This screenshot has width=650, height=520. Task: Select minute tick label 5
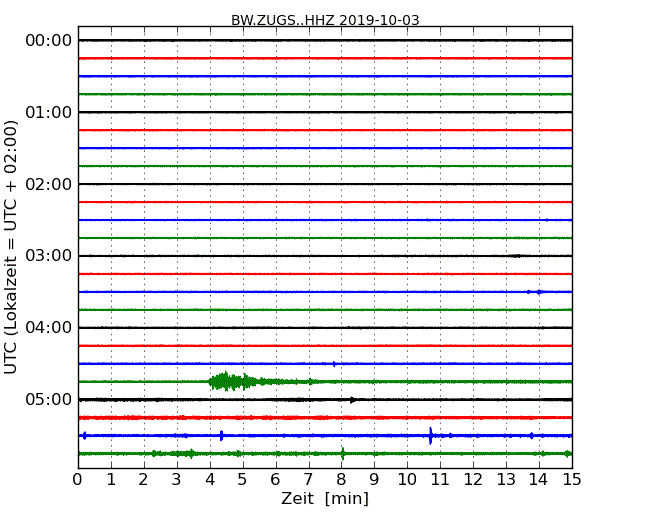tap(243, 480)
